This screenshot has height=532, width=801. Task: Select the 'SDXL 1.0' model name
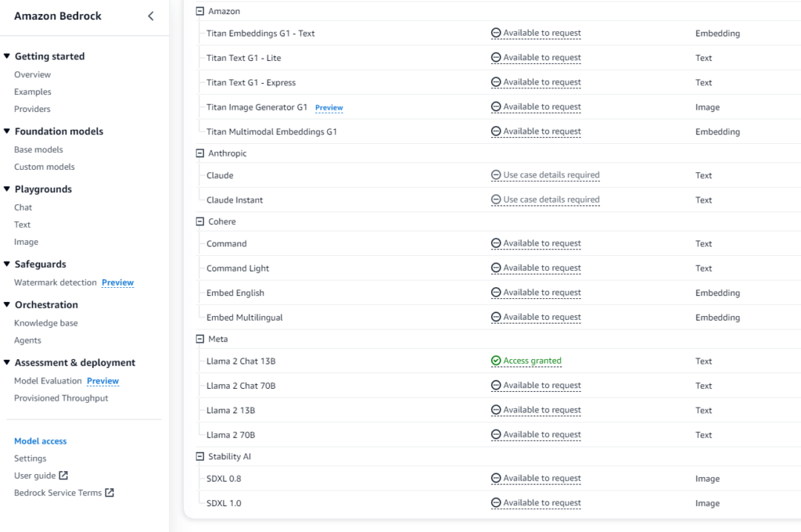tap(224, 503)
